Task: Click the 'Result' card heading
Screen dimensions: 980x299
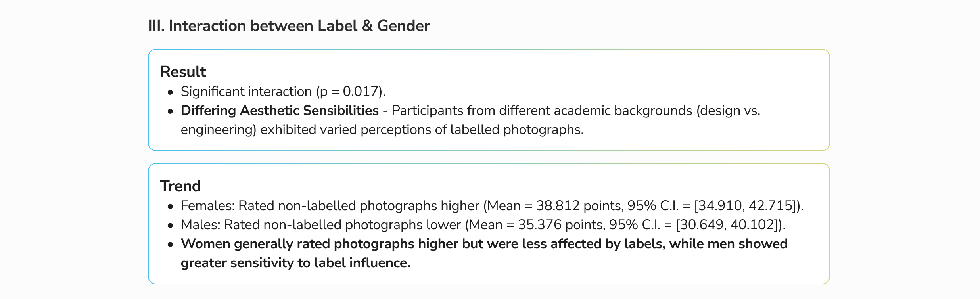Action: pyautogui.click(x=183, y=72)
